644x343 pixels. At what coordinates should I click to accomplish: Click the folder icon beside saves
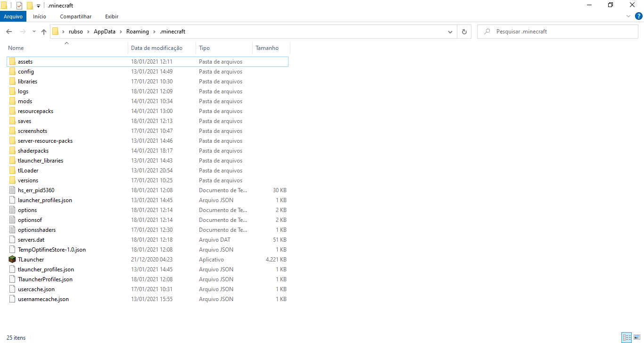tap(12, 121)
